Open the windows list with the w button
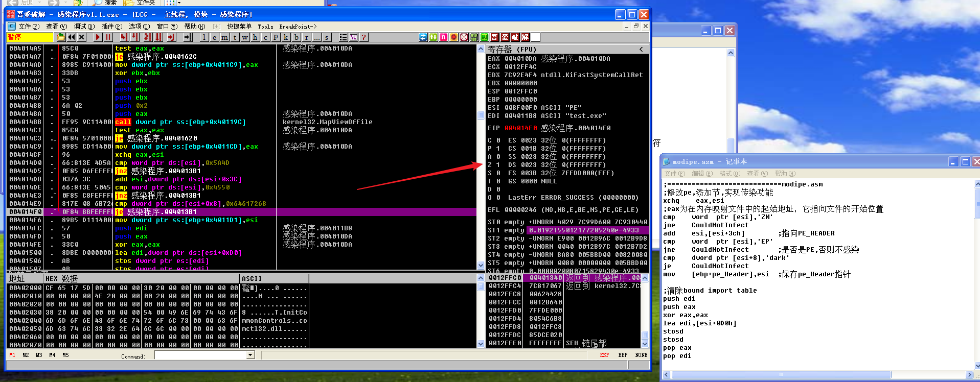 click(245, 37)
